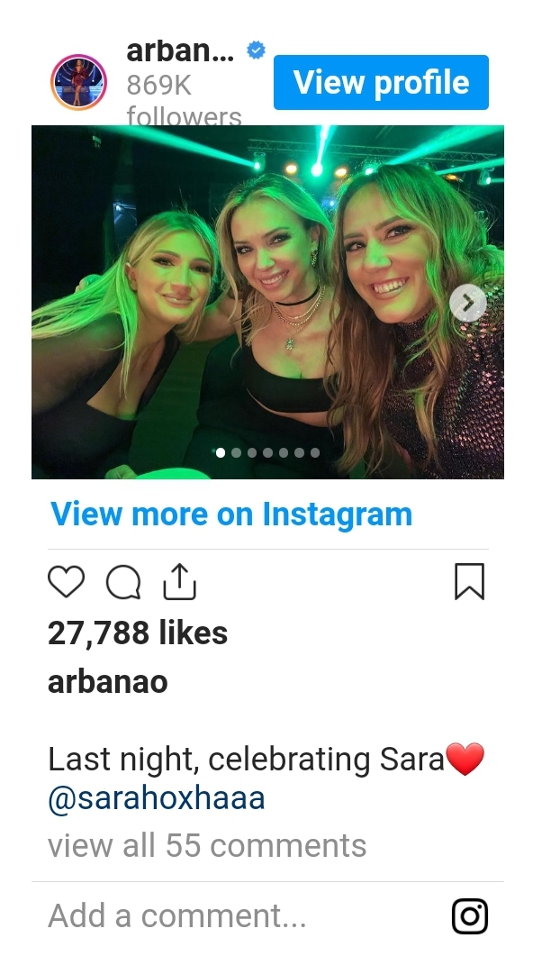Open the 27,788 likes count
The height and width of the screenshot is (965, 560).
[138, 633]
